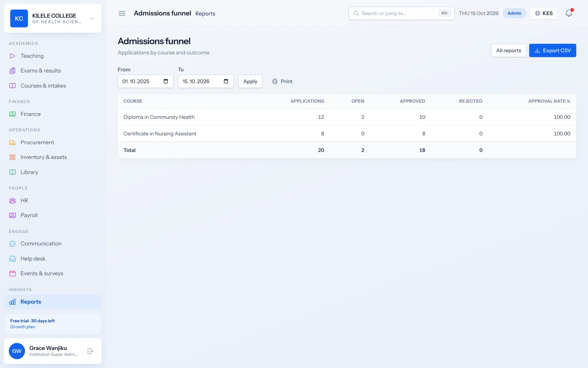Screen dimensions: 588x368
Task: Click the Events & surveys calendar icon
Action: (12, 273)
